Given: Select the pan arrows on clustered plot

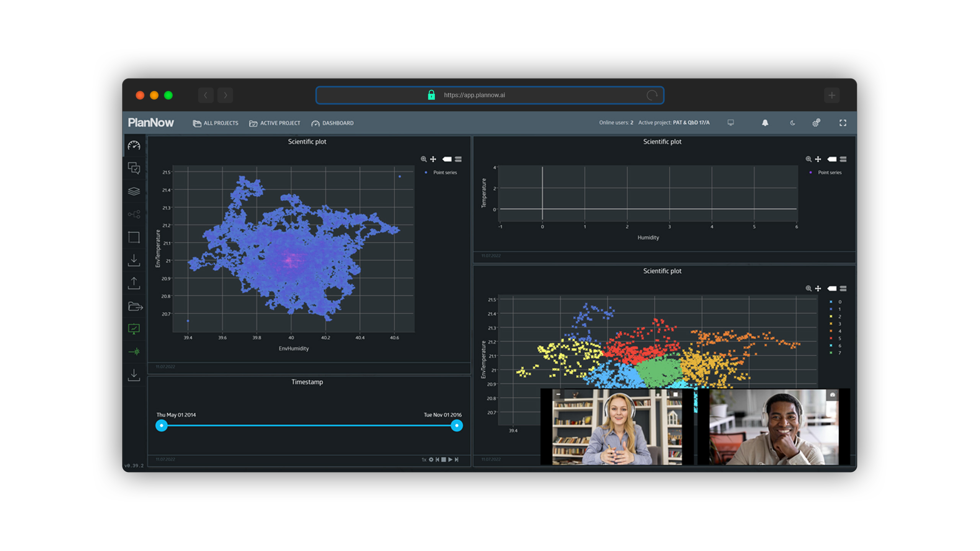Looking at the screenshot, I should pos(818,289).
